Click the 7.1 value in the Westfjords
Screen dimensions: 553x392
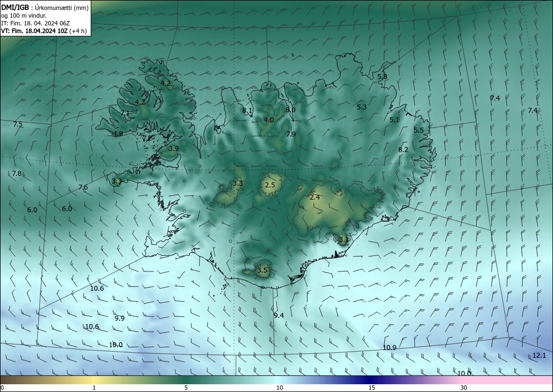pyautogui.click(x=125, y=113)
